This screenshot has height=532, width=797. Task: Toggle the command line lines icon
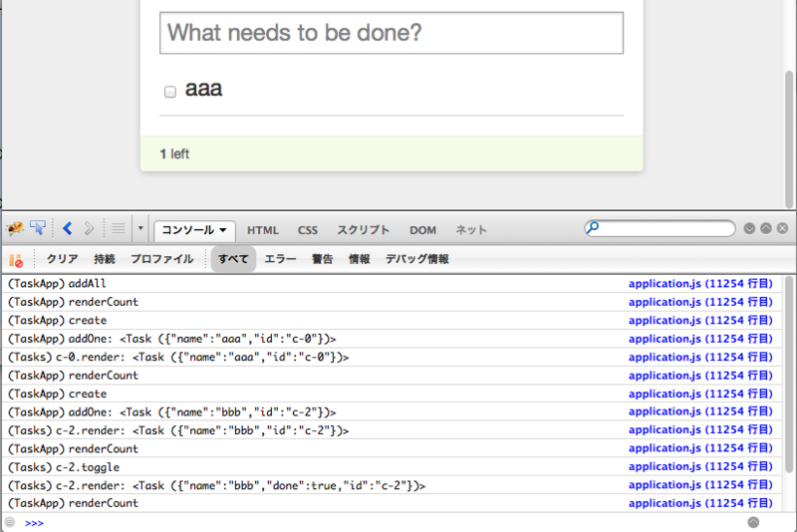click(118, 229)
